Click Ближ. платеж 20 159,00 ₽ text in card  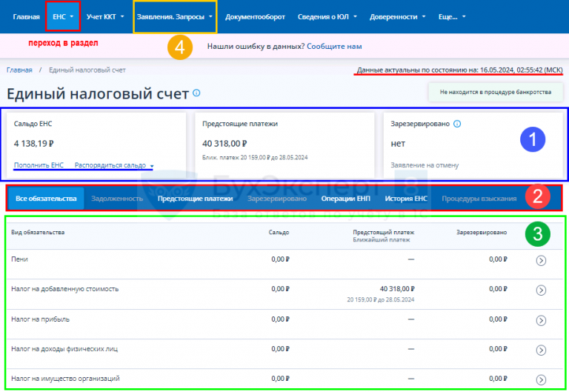click(x=255, y=158)
